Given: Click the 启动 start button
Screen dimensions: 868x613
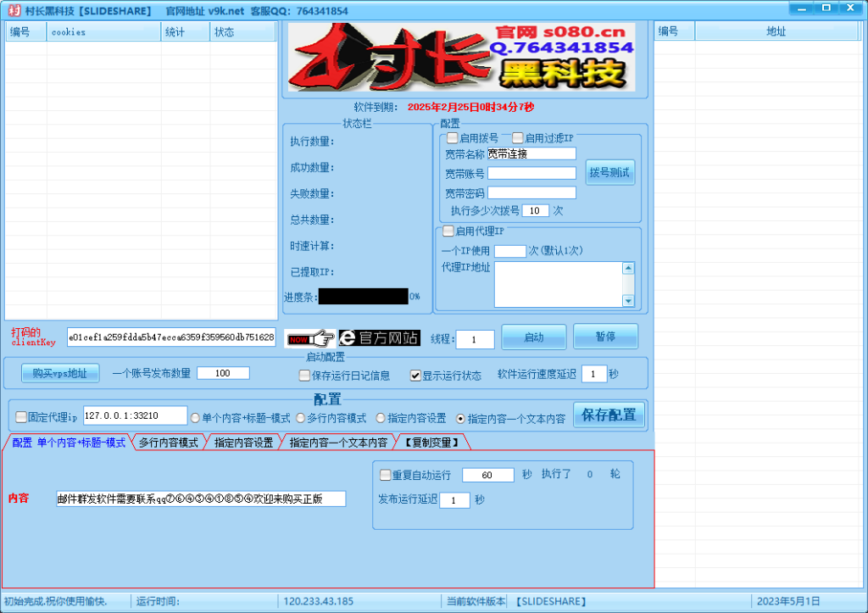Looking at the screenshot, I should click(533, 336).
